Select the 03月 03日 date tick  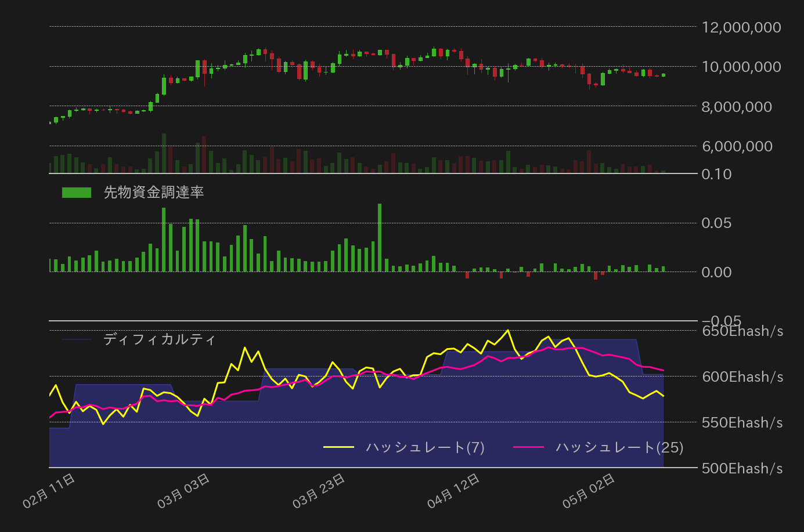pyautogui.click(x=183, y=491)
